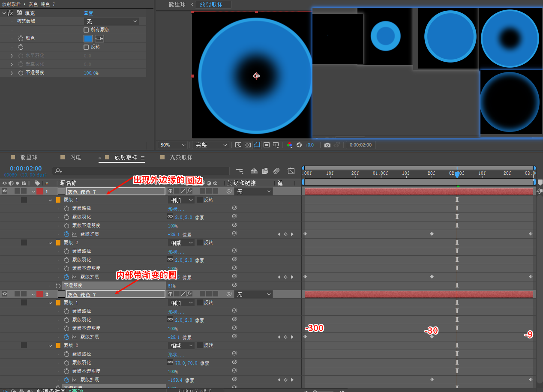Viewport: 543px width, 392px height.
Task: Open the show channel RGB icon
Action: pyautogui.click(x=290, y=145)
